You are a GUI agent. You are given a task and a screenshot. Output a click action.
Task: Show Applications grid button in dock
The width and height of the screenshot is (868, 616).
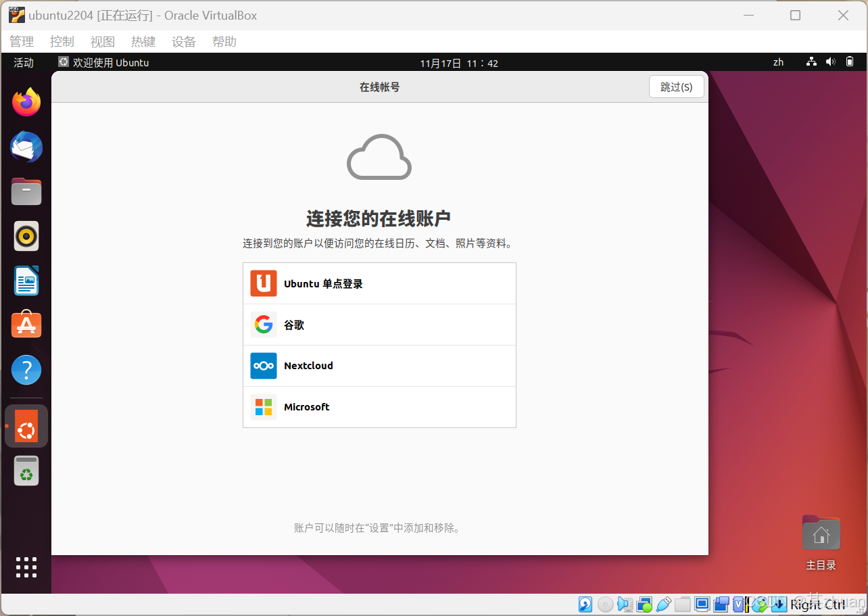[26, 567]
